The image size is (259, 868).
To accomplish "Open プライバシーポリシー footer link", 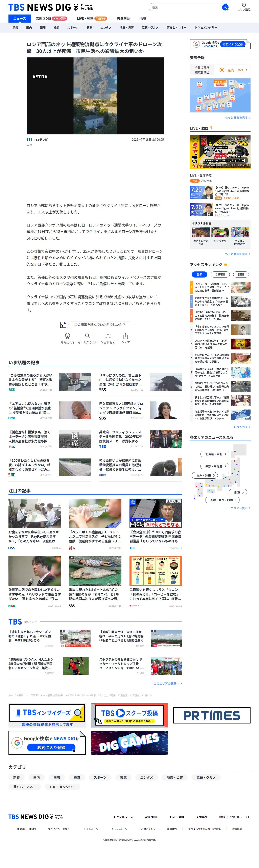I will 60,829.
